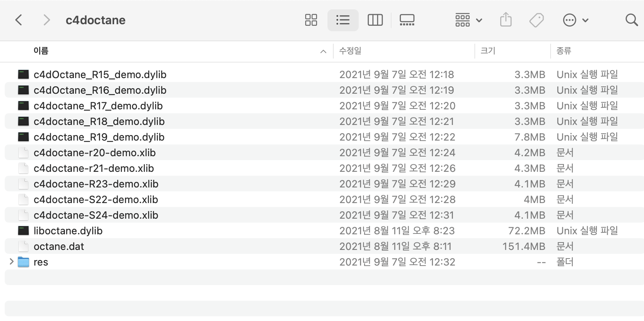644x321 pixels.
Task: Go forward with the right chevron
Action: click(47, 20)
